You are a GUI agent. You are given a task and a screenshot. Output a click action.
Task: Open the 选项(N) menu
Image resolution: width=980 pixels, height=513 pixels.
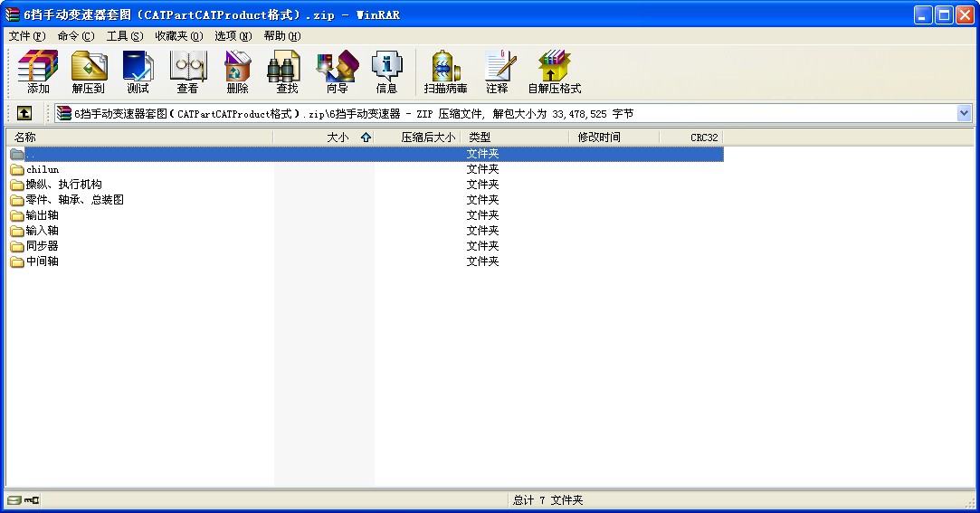(x=233, y=36)
